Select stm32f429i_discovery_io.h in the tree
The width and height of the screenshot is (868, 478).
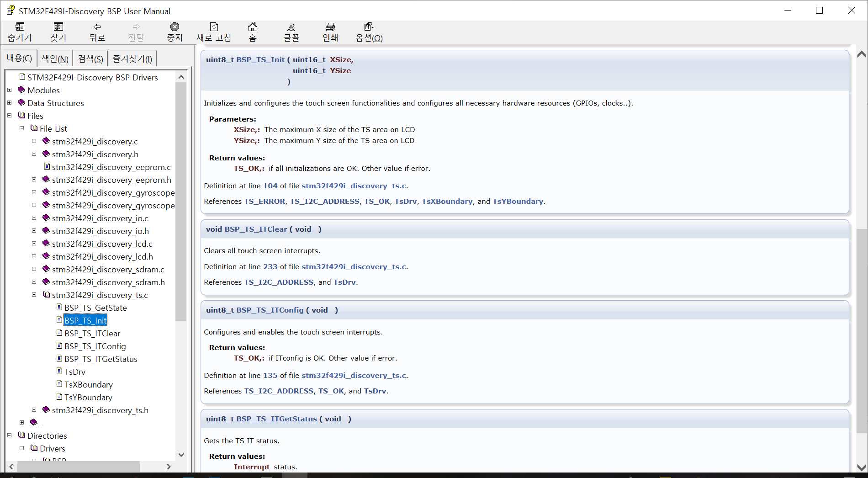tap(101, 231)
